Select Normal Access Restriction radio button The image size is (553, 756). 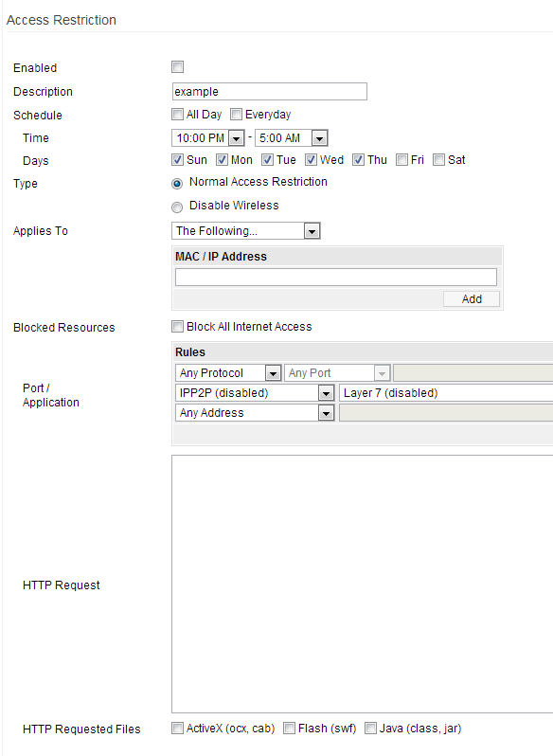177,184
